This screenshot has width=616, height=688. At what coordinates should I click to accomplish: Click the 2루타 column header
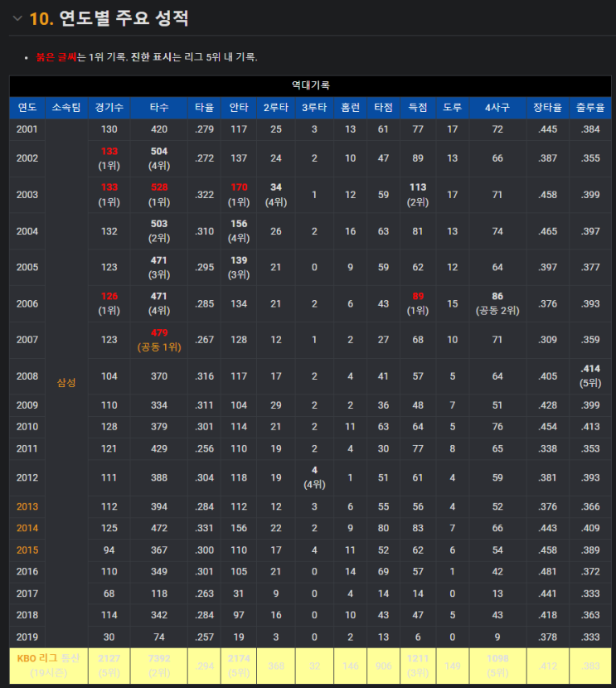coord(276,108)
